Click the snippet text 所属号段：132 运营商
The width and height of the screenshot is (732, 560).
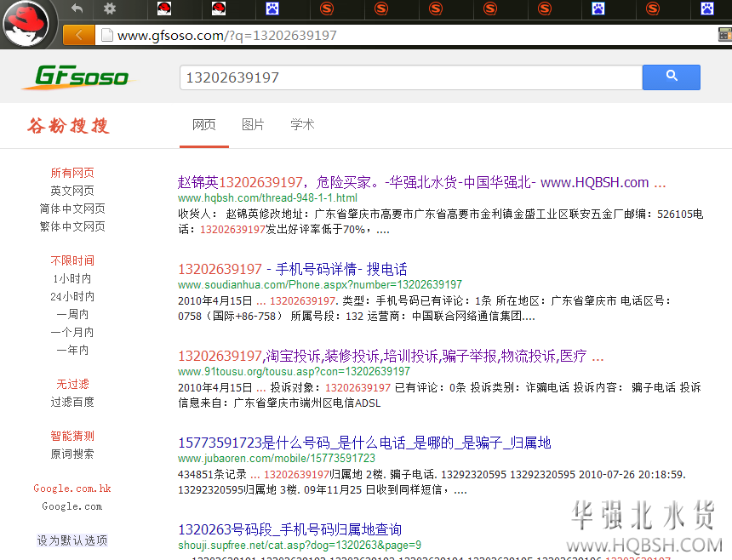(x=350, y=316)
